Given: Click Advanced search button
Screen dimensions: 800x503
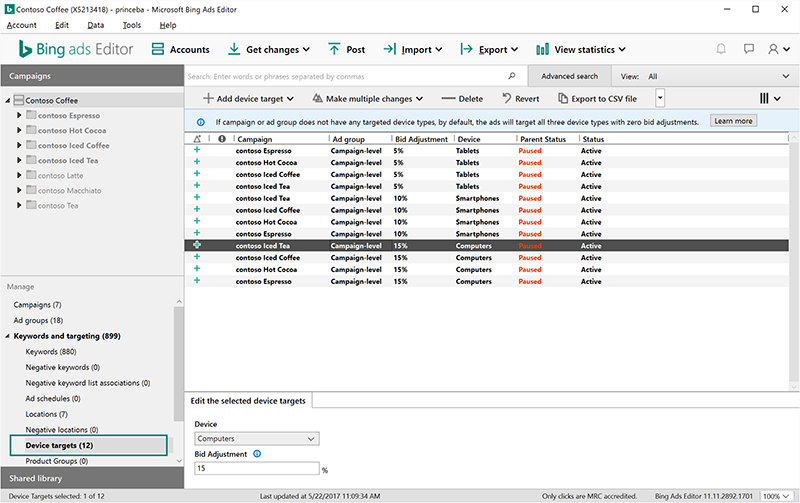Looking at the screenshot, I should [x=569, y=76].
